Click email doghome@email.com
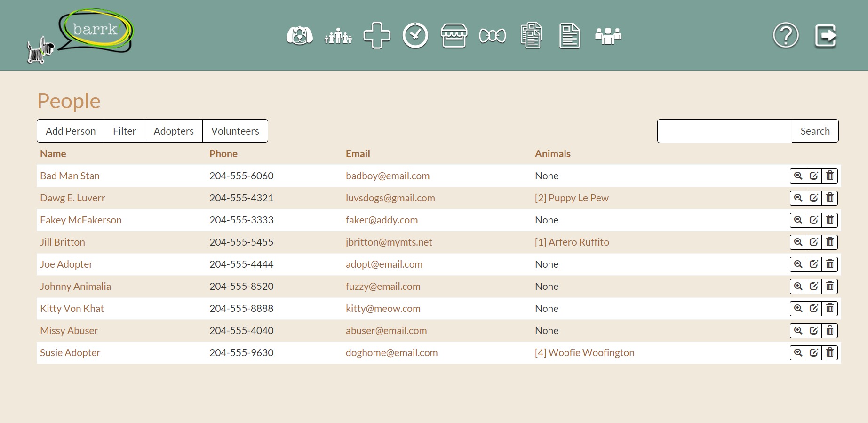 pyautogui.click(x=392, y=353)
